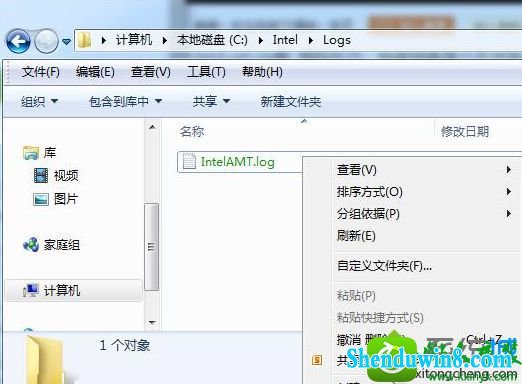522x384 pixels.
Task: Click the Forward navigation arrow button
Action: click(x=46, y=41)
